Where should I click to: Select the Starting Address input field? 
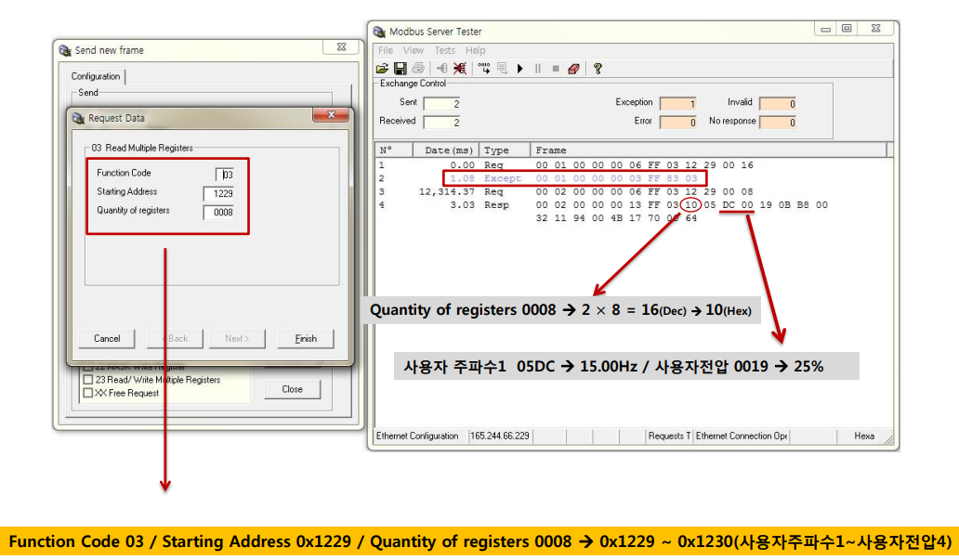(217, 192)
